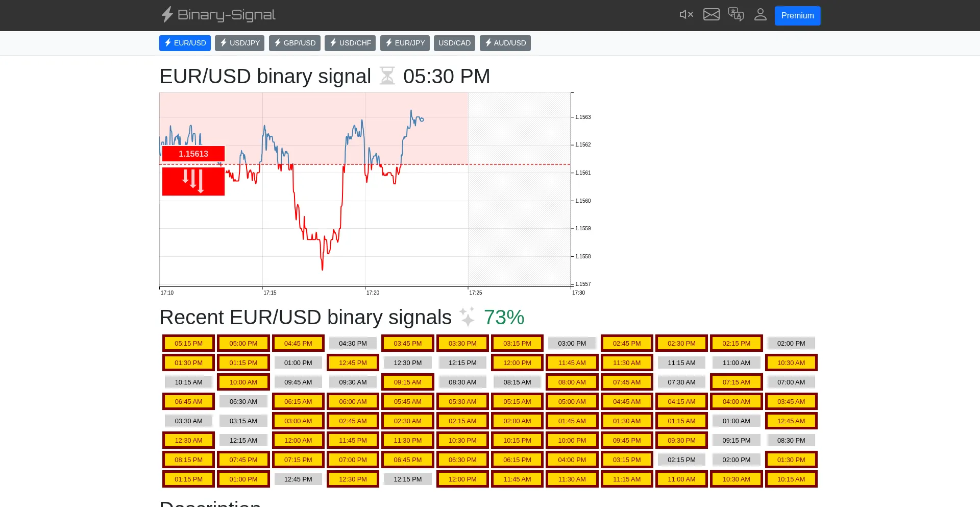Viewport: 980px width, 507px height.
Task: Open the user account profile icon
Action: pyautogui.click(x=760, y=15)
